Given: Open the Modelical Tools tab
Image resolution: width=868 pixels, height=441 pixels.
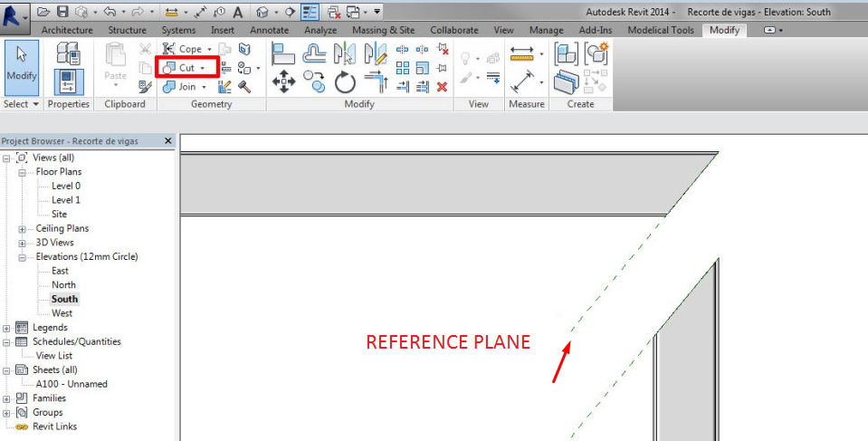Looking at the screenshot, I should (661, 30).
